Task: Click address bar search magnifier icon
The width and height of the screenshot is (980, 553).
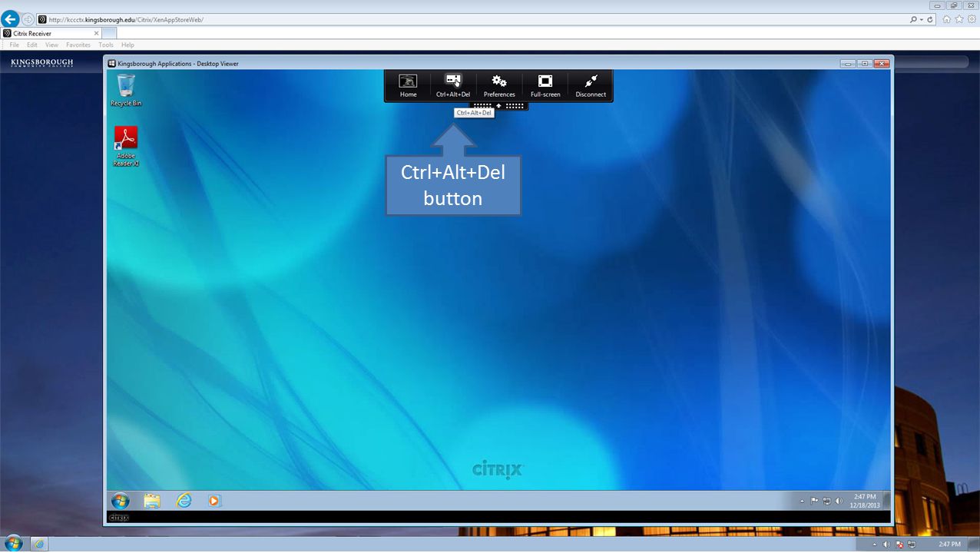Action: [913, 19]
